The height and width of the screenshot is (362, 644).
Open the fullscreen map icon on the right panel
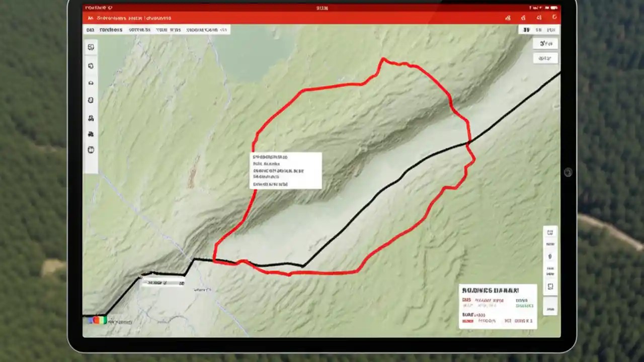(550, 287)
